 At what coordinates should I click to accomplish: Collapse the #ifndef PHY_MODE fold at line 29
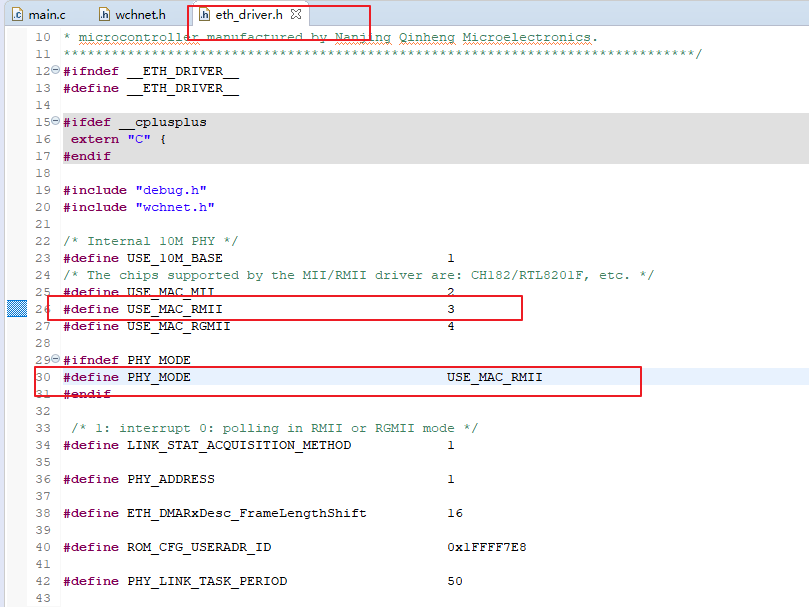56,359
